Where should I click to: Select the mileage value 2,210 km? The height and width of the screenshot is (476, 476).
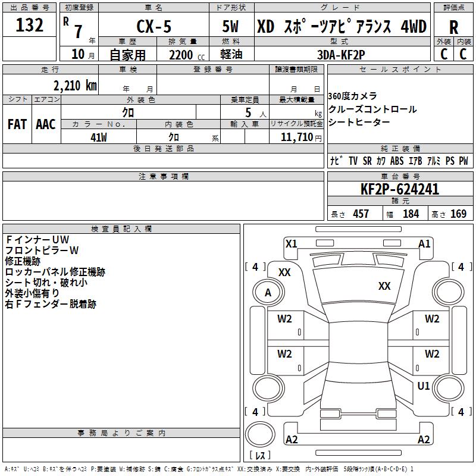(x=75, y=86)
